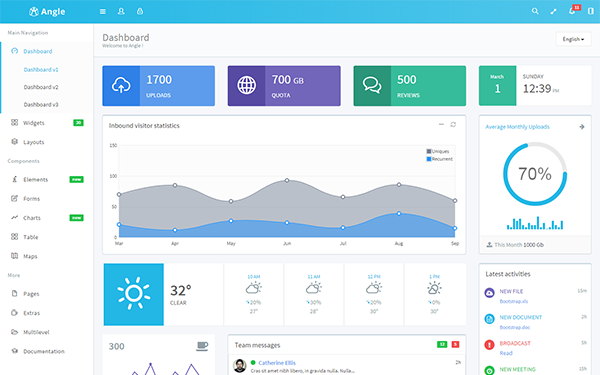
Task: Click the monthly uploads bar sparkline
Action: [x=535, y=223]
